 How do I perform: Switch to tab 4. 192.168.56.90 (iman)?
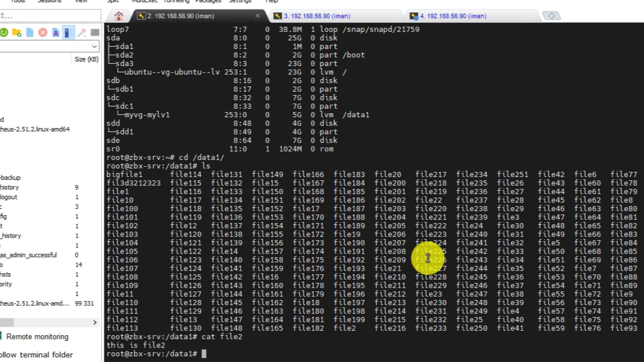[453, 16]
